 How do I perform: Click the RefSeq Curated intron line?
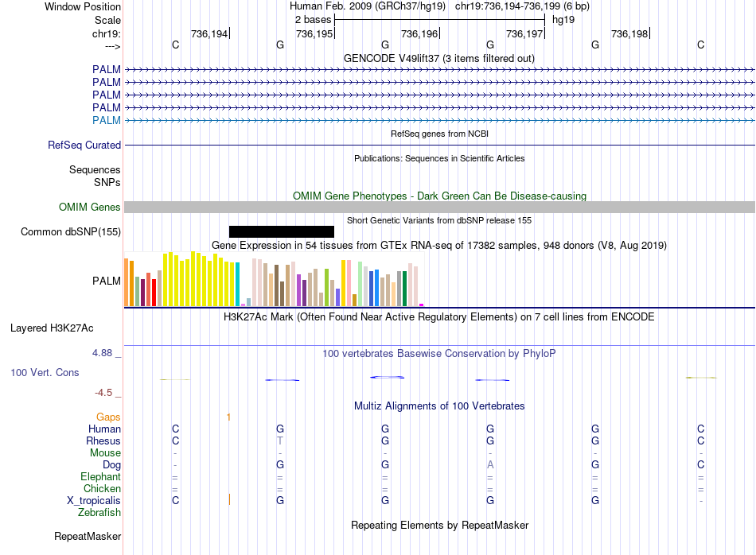point(439,145)
